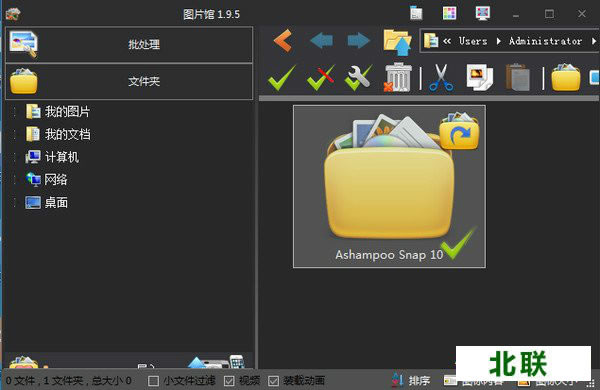The width and height of the screenshot is (600, 390).
Task: Go to previous folder with left arrow
Action: pyautogui.click(x=321, y=41)
